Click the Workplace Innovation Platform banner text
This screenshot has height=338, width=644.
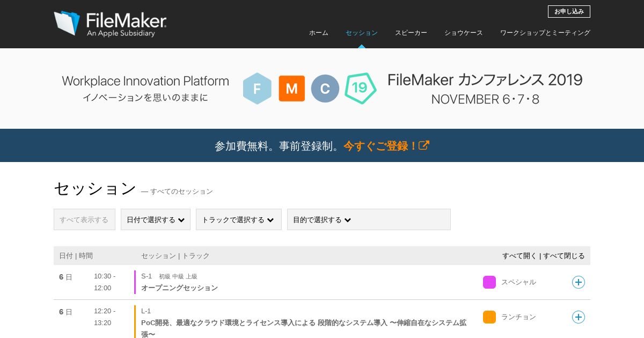(145, 81)
